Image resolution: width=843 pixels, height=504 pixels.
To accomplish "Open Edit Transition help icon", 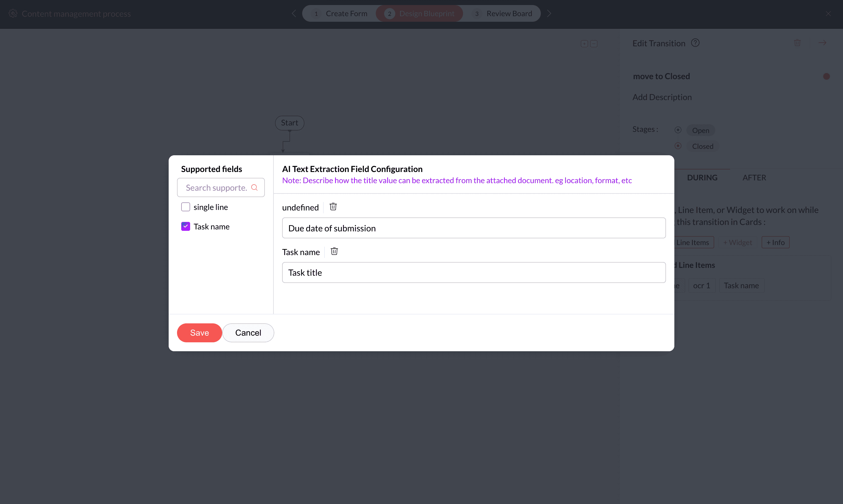I will 695,43.
